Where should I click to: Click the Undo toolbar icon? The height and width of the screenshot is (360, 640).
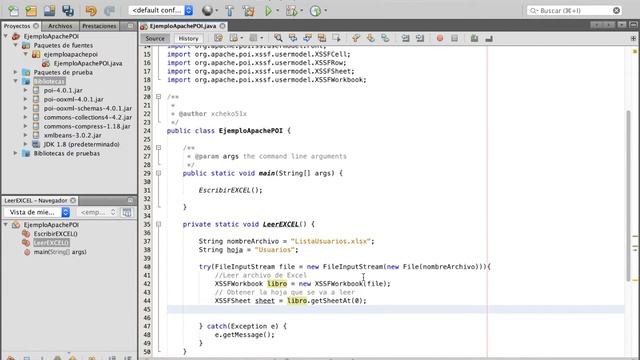click(x=91, y=11)
